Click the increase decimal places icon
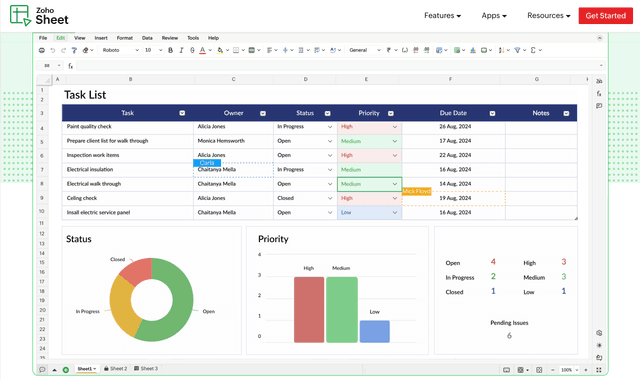 pos(427,50)
